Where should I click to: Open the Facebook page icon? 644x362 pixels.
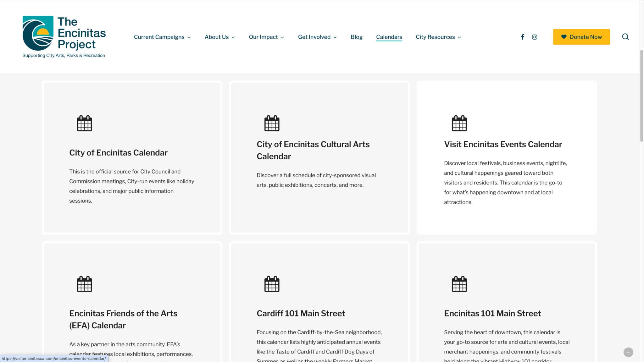click(522, 37)
